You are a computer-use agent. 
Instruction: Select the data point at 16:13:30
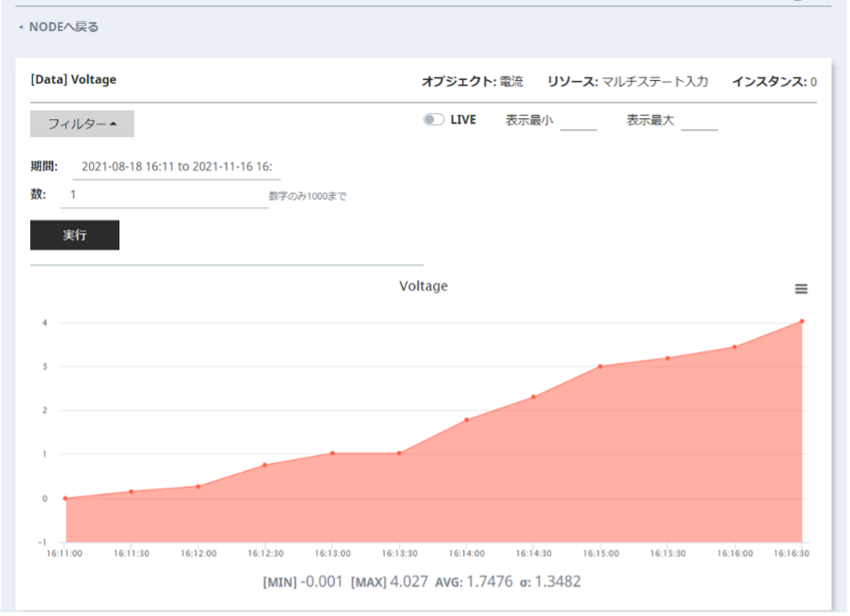coord(399,453)
